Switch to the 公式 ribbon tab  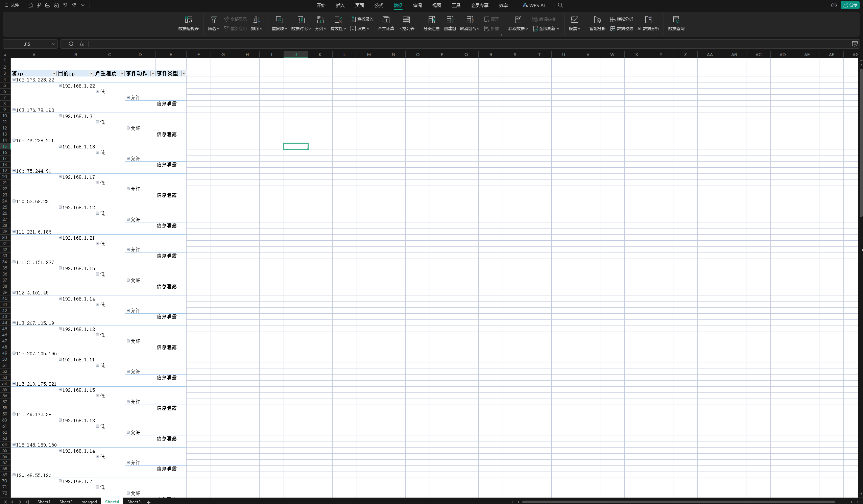tap(379, 5)
